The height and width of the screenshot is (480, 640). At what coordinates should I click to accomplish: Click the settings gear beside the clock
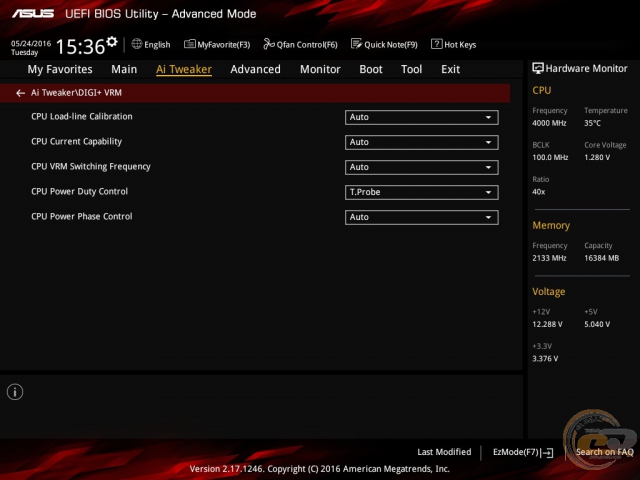click(x=112, y=42)
